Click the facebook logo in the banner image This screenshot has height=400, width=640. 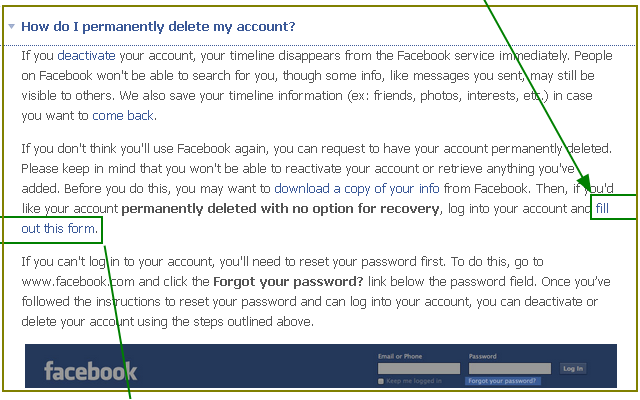coord(91,371)
